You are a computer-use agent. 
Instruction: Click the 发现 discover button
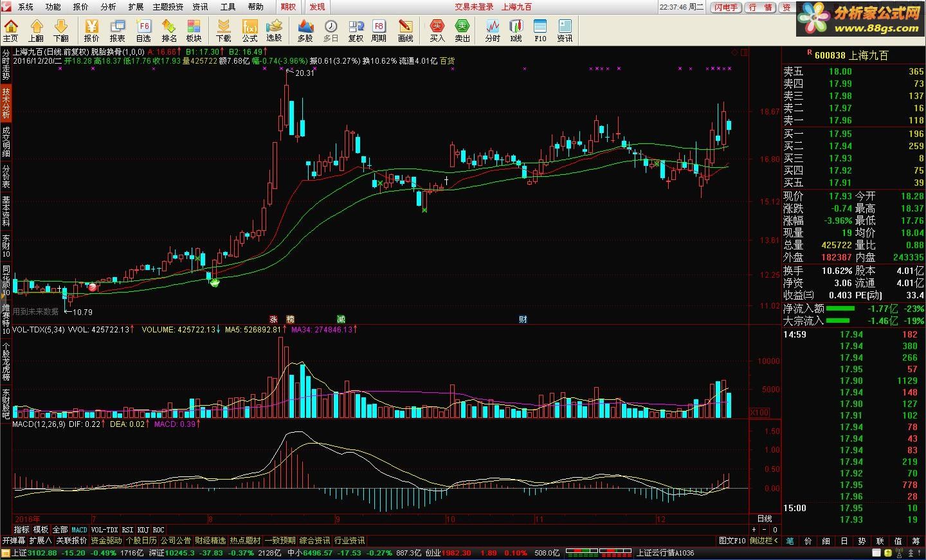click(x=317, y=6)
